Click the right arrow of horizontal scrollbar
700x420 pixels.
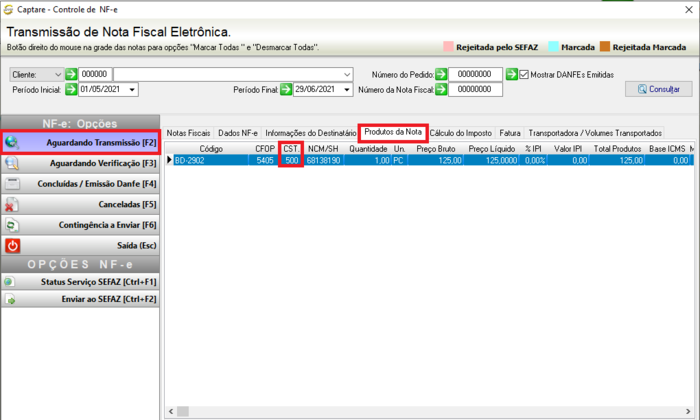pyautogui.click(x=688, y=411)
